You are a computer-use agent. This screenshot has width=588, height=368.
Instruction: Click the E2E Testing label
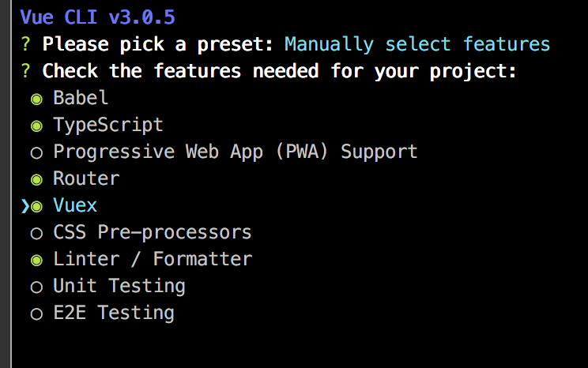coord(114,314)
